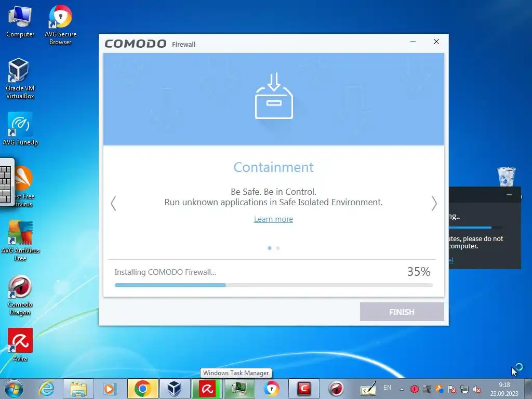Click the 35% progress percentage text
Image resolution: width=532 pixels, height=399 pixels.
419,271
